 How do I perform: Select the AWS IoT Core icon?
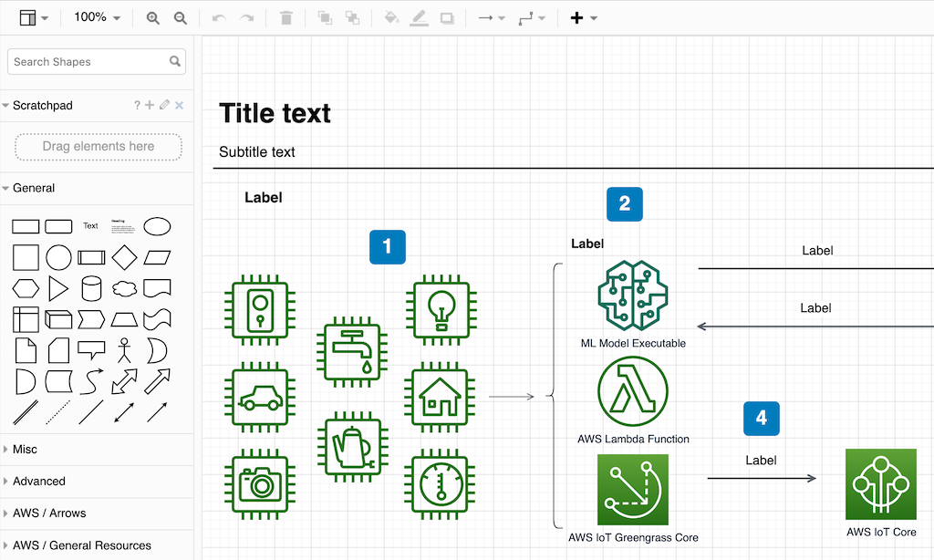[881, 484]
